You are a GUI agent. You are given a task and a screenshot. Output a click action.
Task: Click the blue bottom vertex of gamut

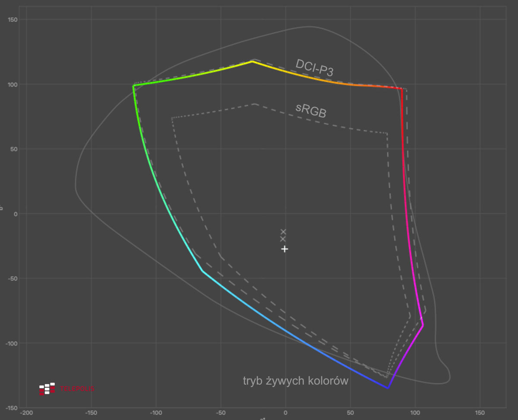(x=388, y=388)
